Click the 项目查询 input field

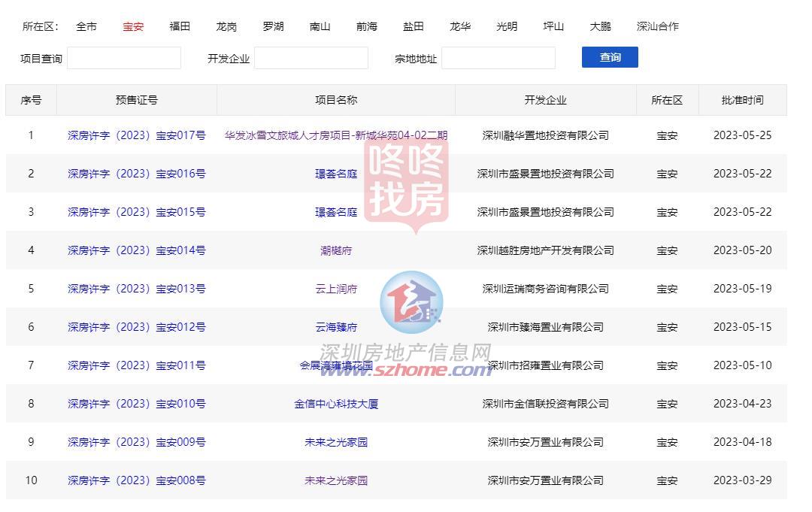coord(124,58)
